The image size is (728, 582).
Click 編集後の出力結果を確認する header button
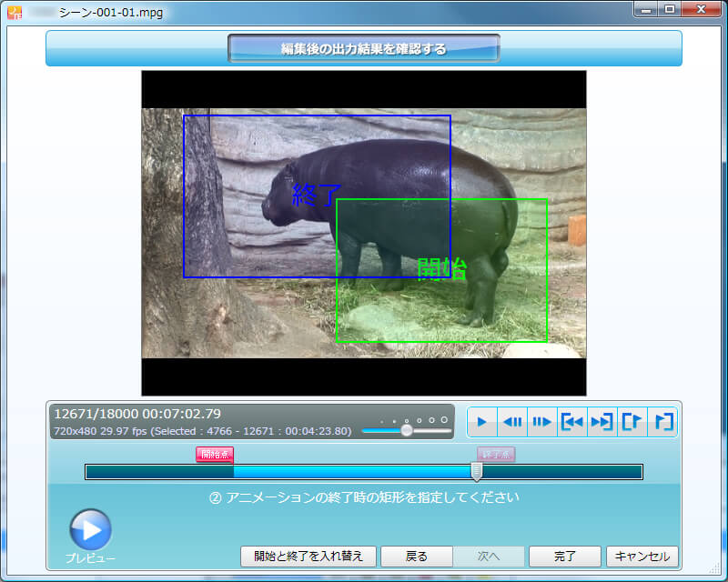tap(363, 49)
